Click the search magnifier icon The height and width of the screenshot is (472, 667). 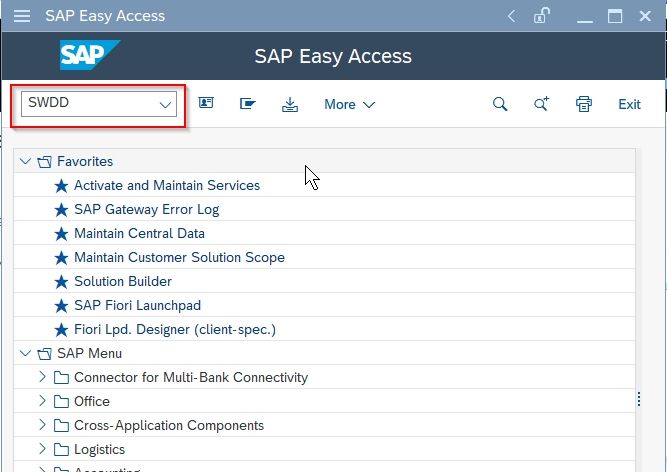click(500, 104)
